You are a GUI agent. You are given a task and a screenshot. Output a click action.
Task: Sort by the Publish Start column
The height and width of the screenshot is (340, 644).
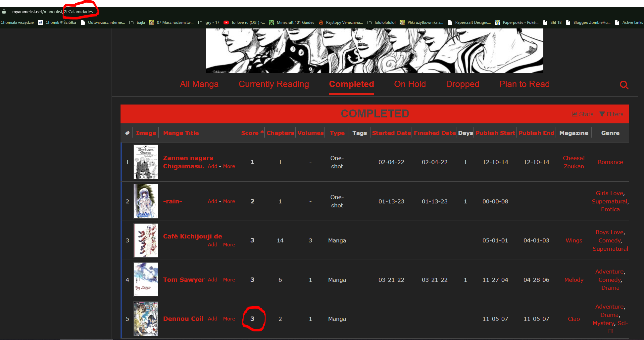point(495,133)
